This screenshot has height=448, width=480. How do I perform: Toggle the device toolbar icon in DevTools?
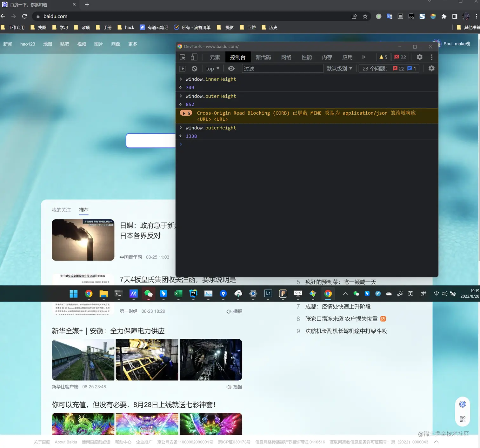tap(194, 57)
